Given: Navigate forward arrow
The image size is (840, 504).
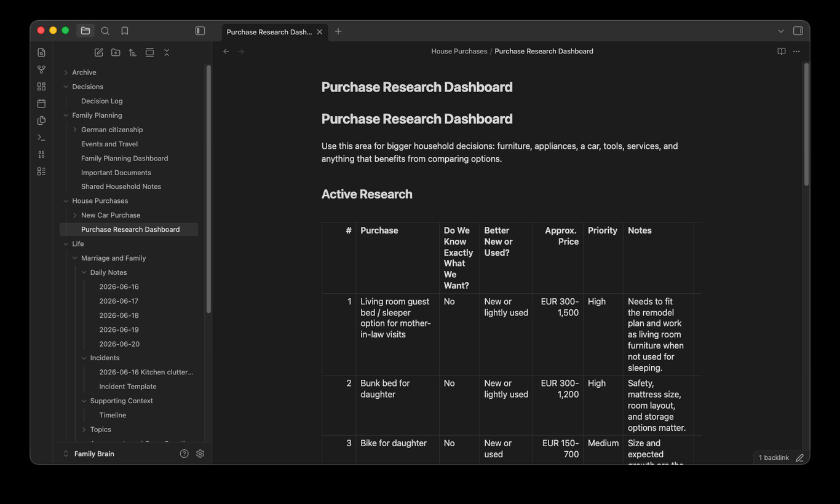Looking at the screenshot, I should point(241,52).
